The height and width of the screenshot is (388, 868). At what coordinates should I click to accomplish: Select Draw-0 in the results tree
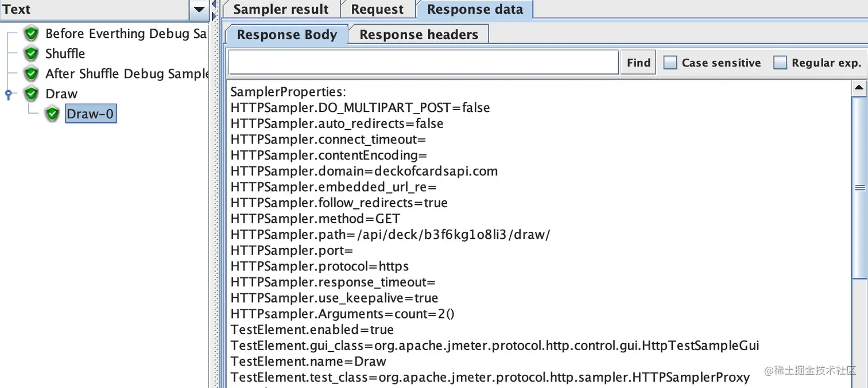point(91,114)
